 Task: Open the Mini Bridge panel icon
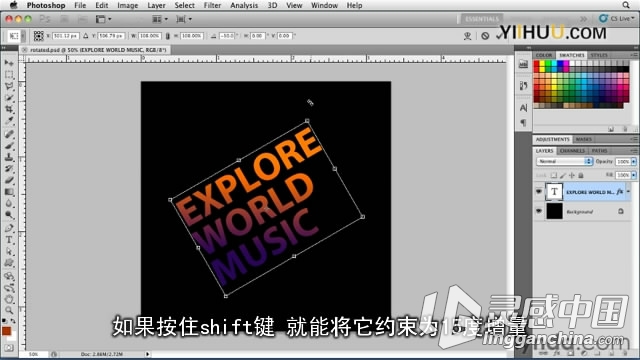point(524,64)
